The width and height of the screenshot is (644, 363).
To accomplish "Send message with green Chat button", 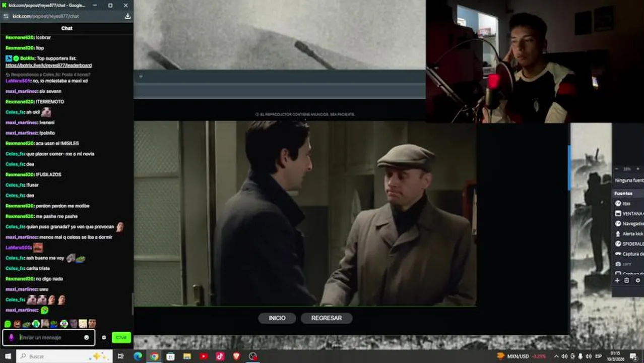I will (x=121, y=337).
